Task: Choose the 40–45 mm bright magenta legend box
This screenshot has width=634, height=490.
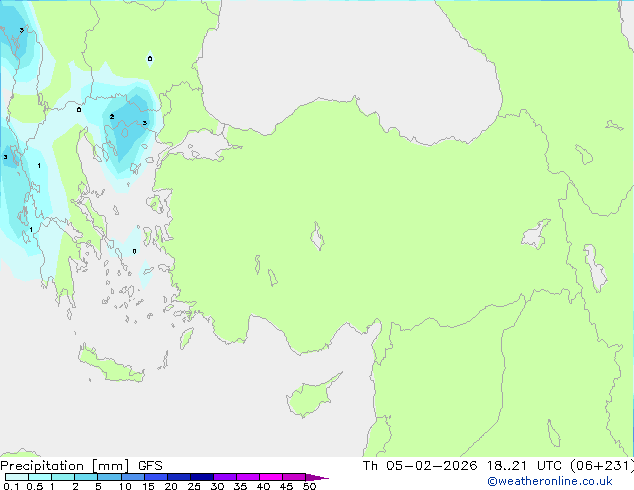Action: tap(271, 477)
